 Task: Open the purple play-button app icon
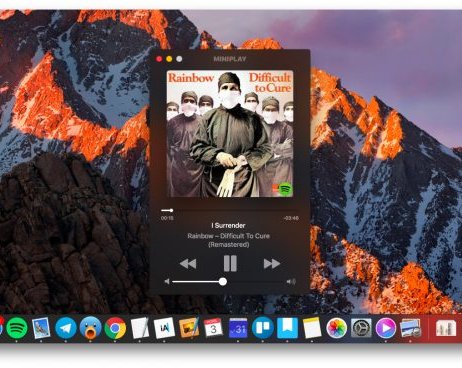click(386, 328)
